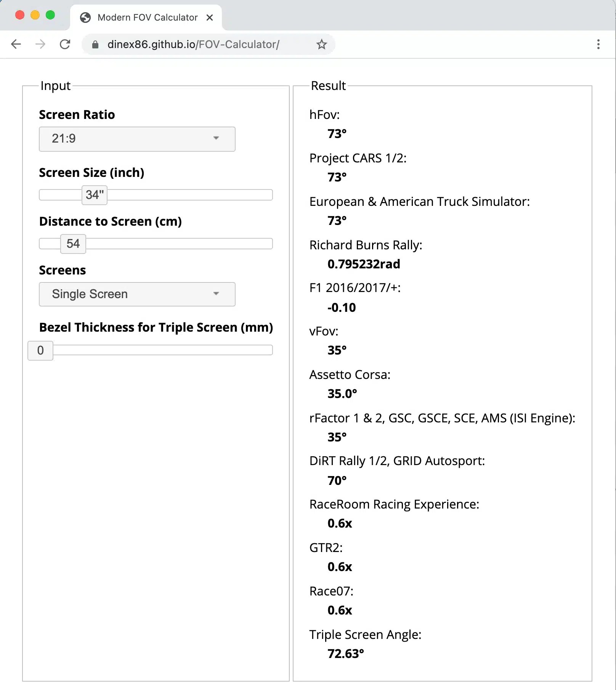The width and height of the screenshot is (616, 690).
Task: Click the F1 2016/2017/+ value -0.10
Action: point(342,308)
